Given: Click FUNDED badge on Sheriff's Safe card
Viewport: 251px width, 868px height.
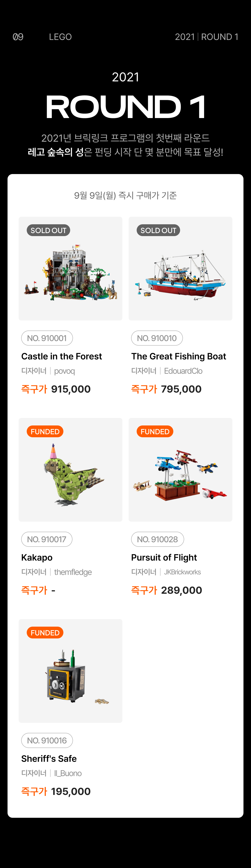Looking at the screenshot, I should click(x=45, y=633).
